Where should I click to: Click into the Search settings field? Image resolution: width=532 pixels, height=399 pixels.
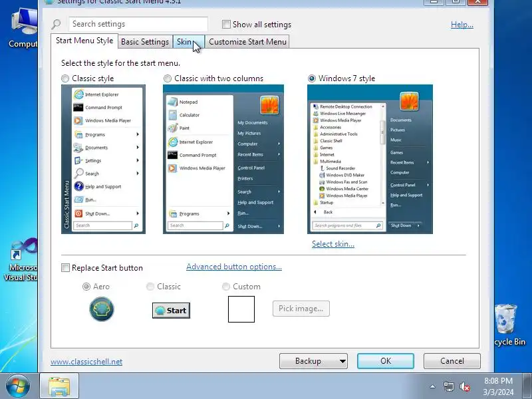click(138, 24)
